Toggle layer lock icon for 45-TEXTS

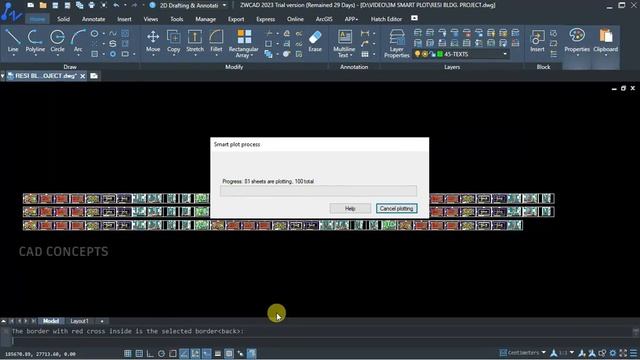[432, 54]
